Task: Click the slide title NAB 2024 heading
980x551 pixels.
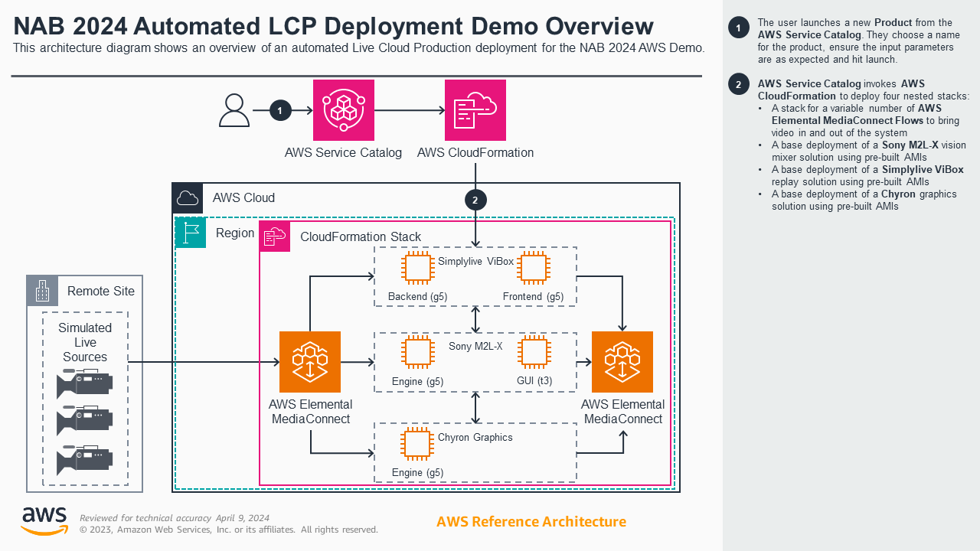Action: coord(334,26)
